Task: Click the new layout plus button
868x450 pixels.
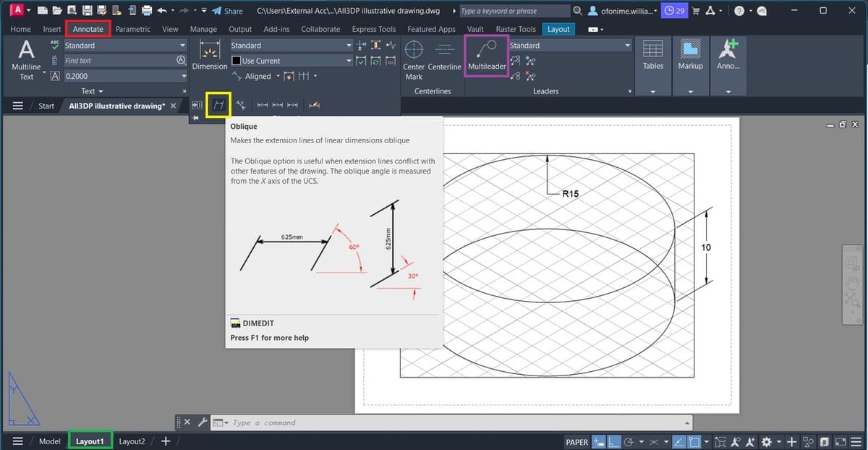Action: point(166,441)
